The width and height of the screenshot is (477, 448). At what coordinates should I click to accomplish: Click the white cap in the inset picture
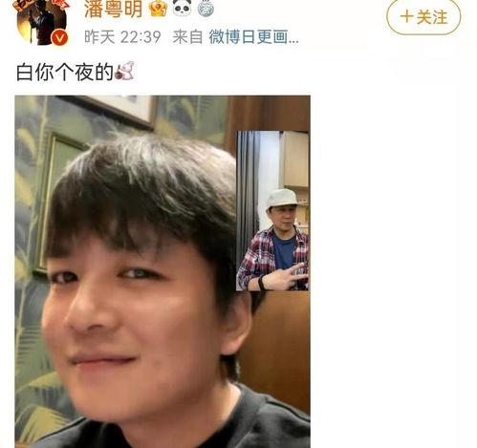(282, 198)
